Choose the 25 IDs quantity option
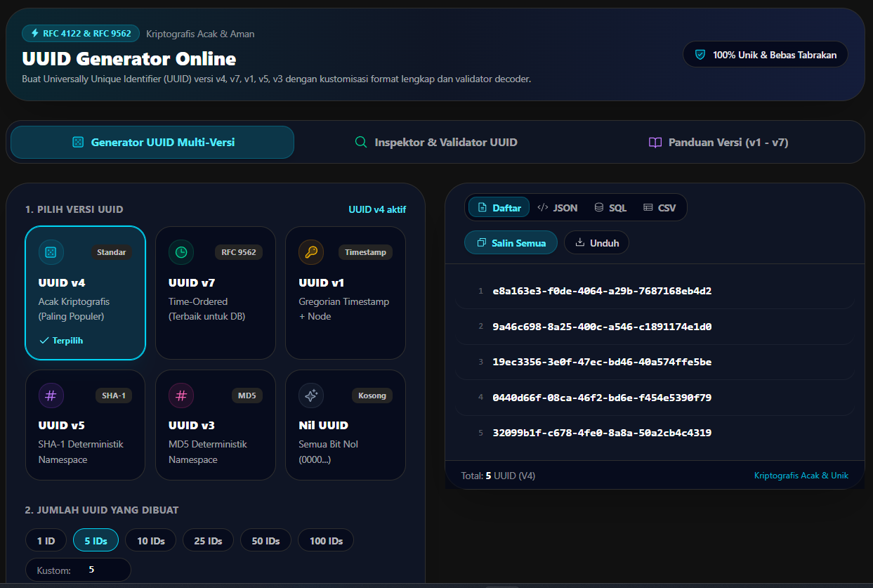 pos(209,540)
